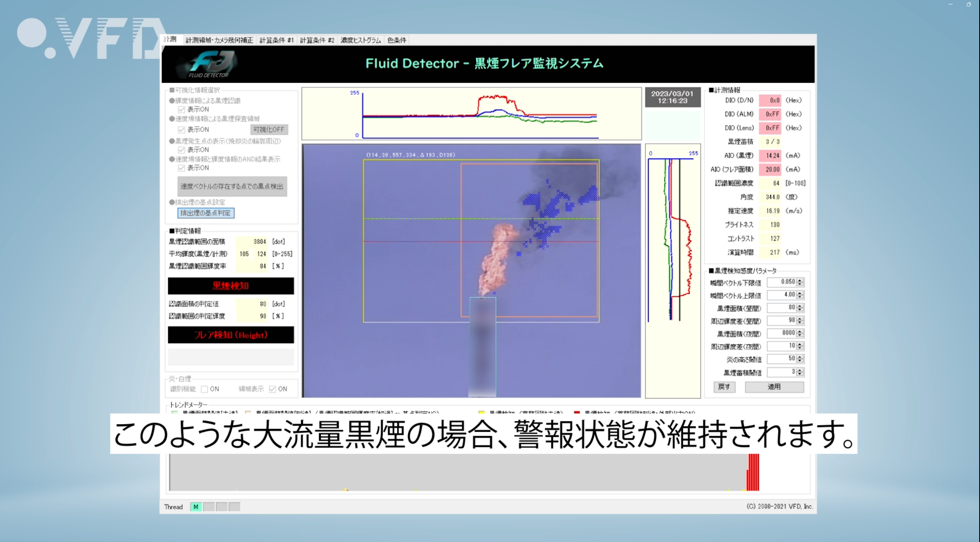The height and width of the screenshot is (542, 980).
Task: Increase 瞬間ベクトル下限値 with up arrow
Action: click(x=800, y=280)
